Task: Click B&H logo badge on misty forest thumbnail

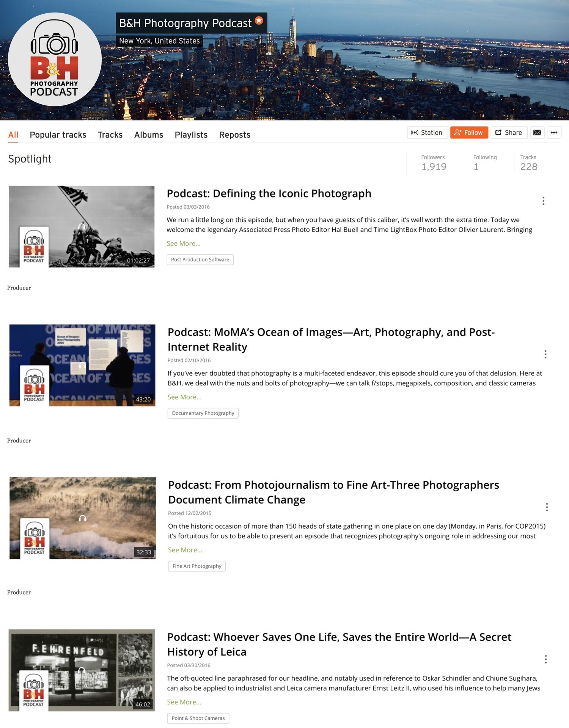Action: click(x=35, y=538)
